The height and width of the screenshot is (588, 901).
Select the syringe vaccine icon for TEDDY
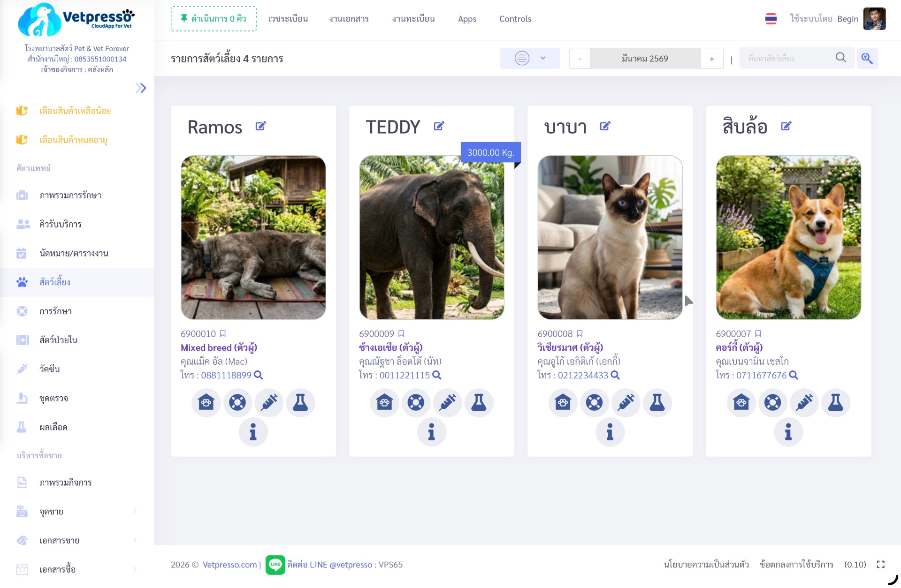pyautogui.click(x=447, y=402)
